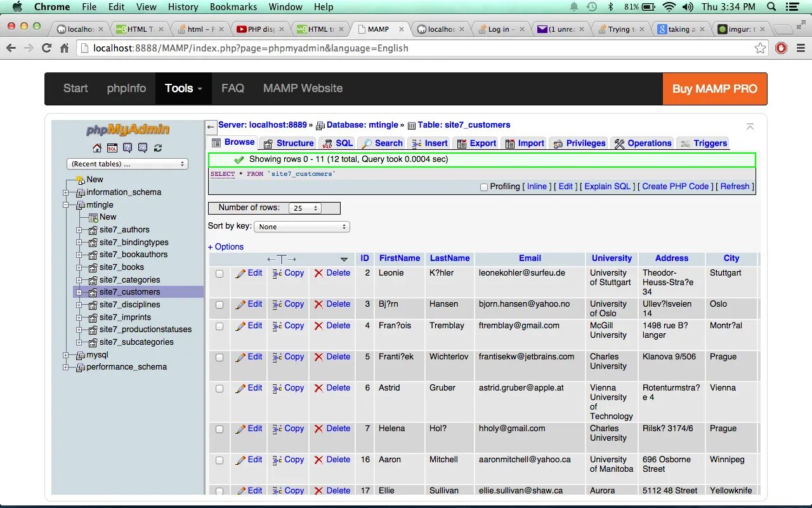Expand the mysql database node
The height and width of the screenshot is (508, 812).
click(65, 355)
